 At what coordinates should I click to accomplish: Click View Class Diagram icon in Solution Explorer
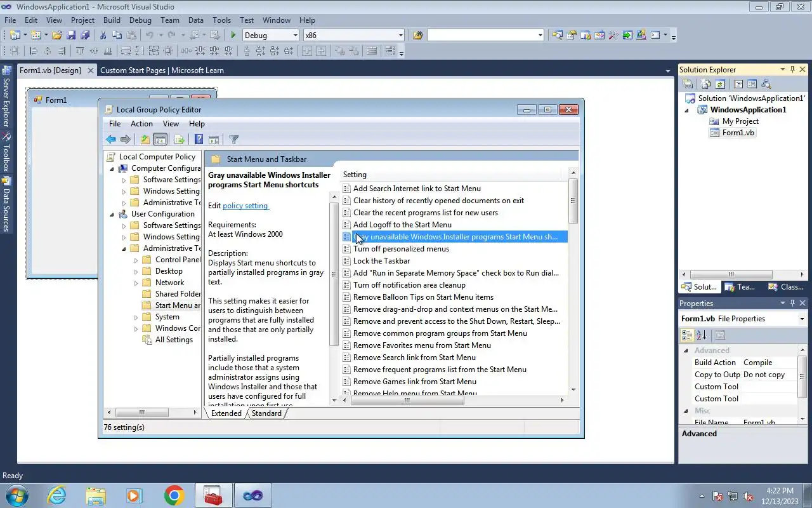pos(766,84)
